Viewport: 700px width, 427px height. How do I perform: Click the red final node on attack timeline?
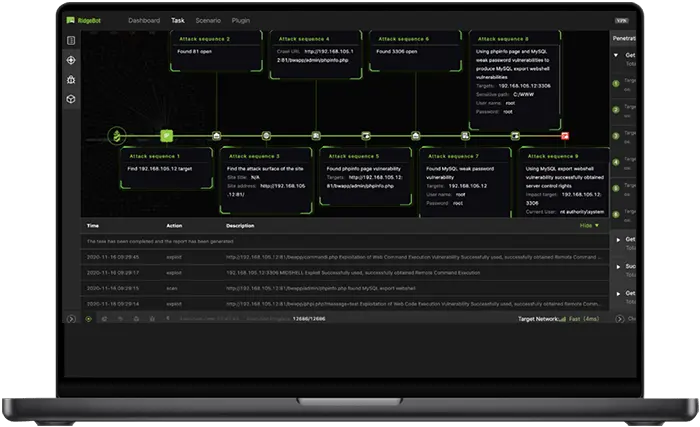(565, 136)
